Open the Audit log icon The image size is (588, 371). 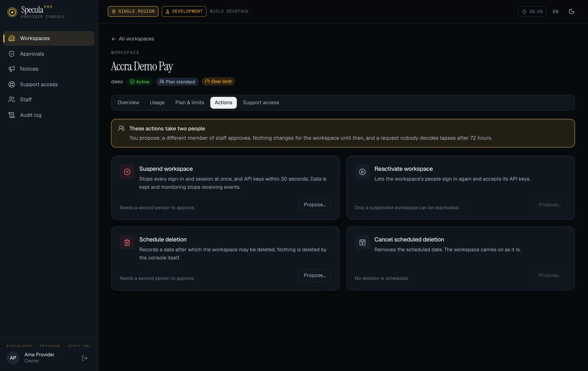point(12,115)
